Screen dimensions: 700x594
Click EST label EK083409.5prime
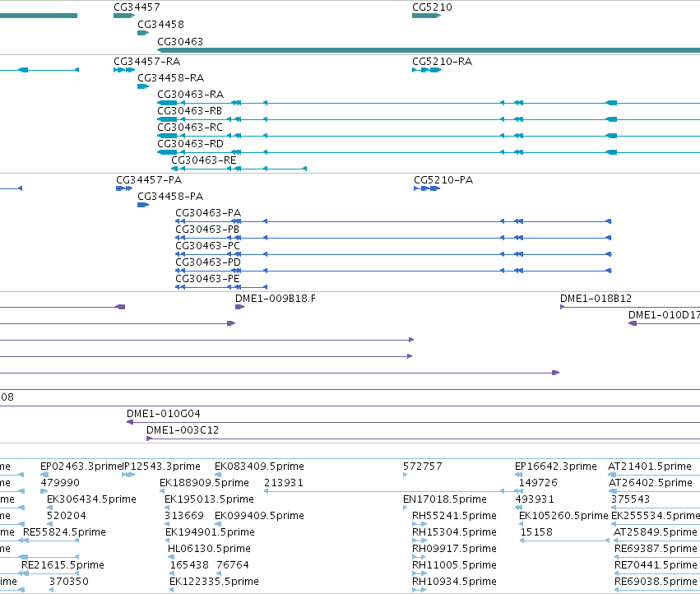[259, 466]
